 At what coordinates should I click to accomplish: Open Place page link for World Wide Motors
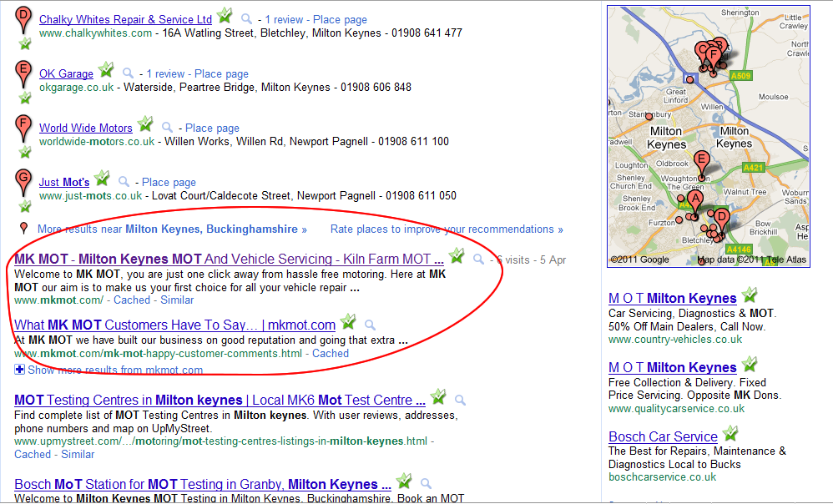(212, 128)
